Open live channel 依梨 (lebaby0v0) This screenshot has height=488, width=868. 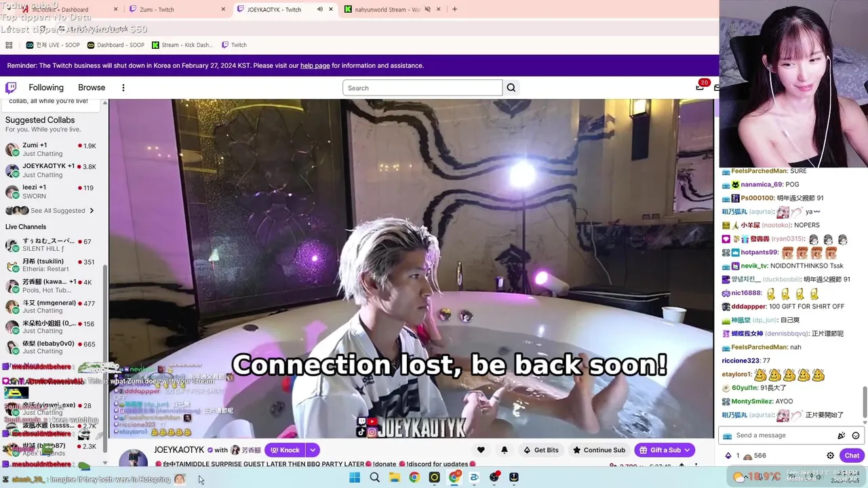tap(52, 348)
